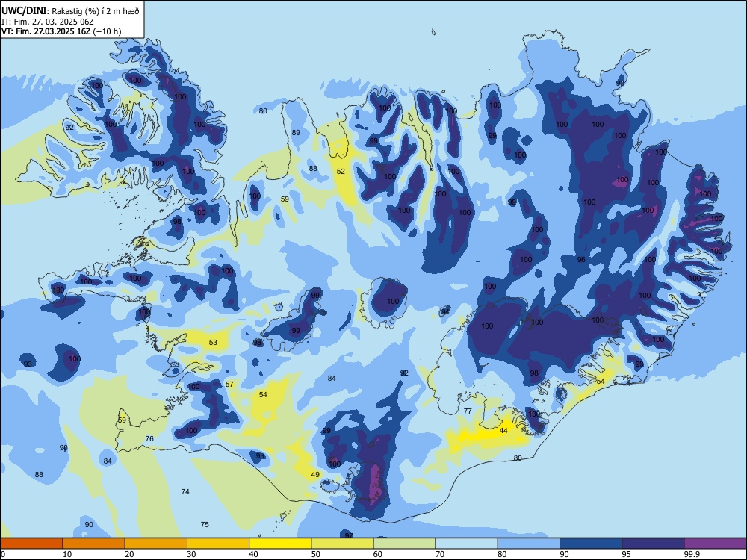The image size is (747, 560).
Task: Click the 20–30 legend color swatch
Action: tap(156, 544)
